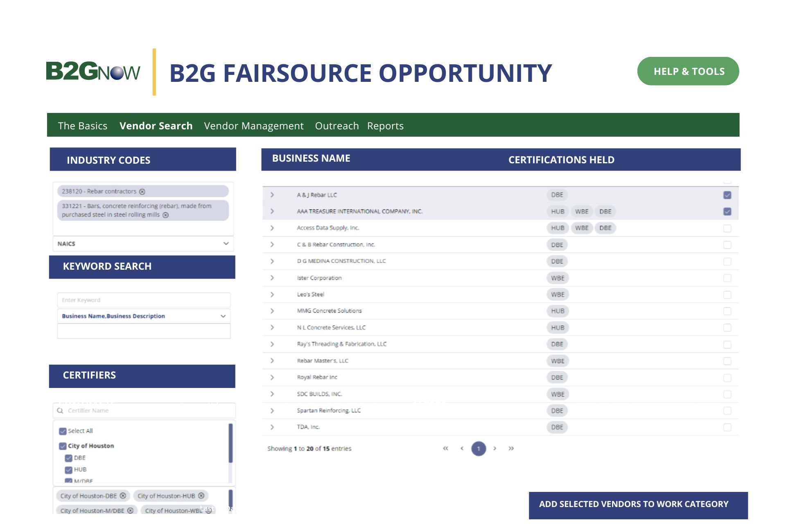Toggle the Select All certifiers checkbox
This screenshot has height=532, width=786.
click(62, 431)
